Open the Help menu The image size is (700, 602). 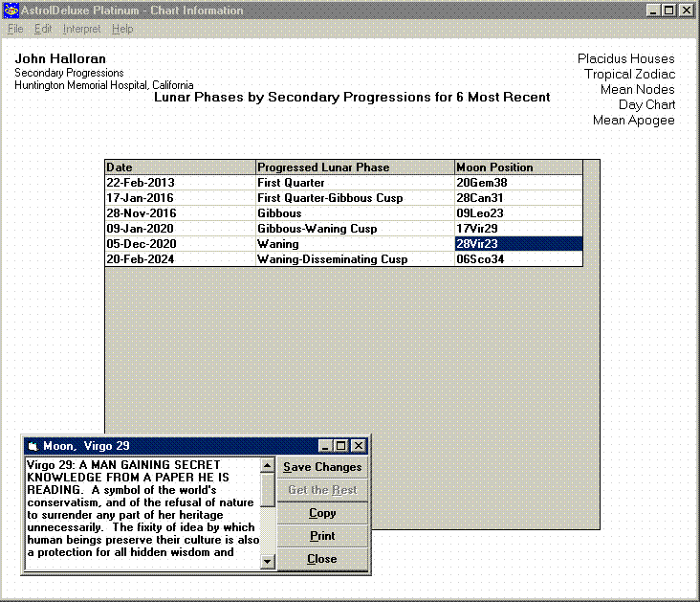122,29
